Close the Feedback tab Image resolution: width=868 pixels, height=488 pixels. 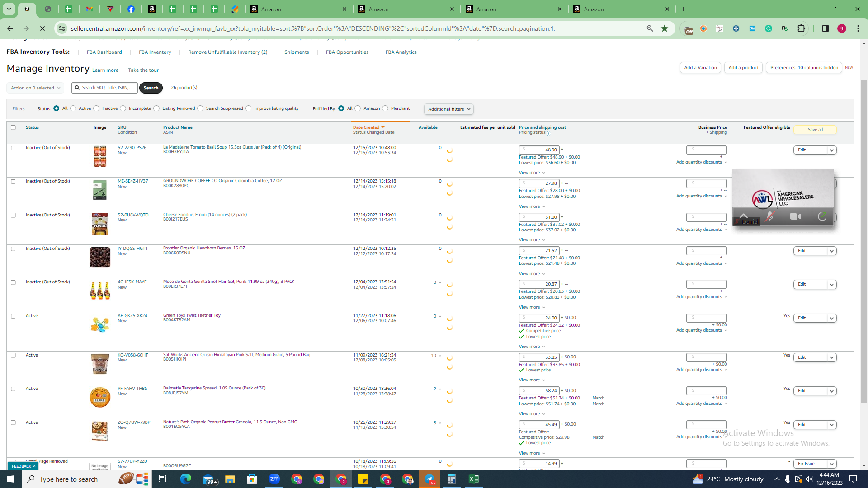tap(34, 466)
